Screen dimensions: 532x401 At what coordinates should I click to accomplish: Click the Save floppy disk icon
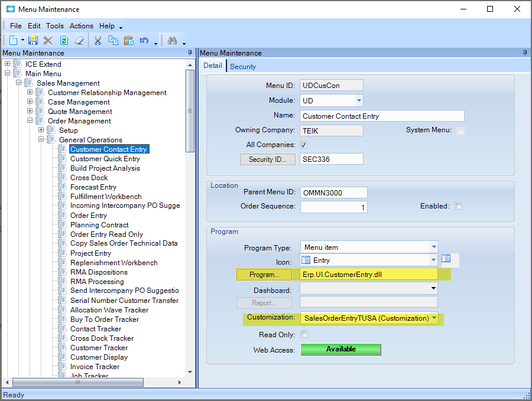(x=33, y=41)
